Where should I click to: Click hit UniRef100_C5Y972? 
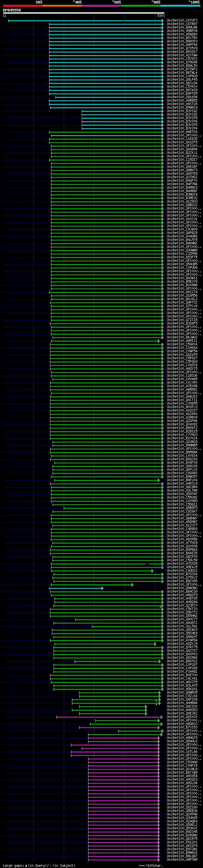182,59
